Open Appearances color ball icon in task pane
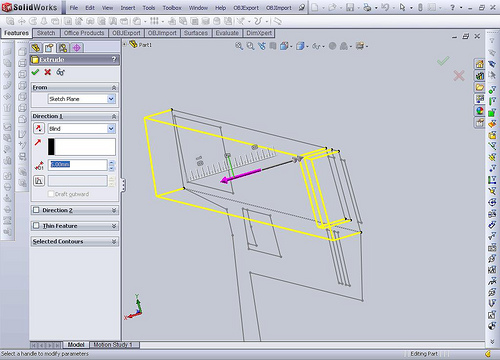The width and height of the screenshot is (500, 360). [x=480, y=111]
